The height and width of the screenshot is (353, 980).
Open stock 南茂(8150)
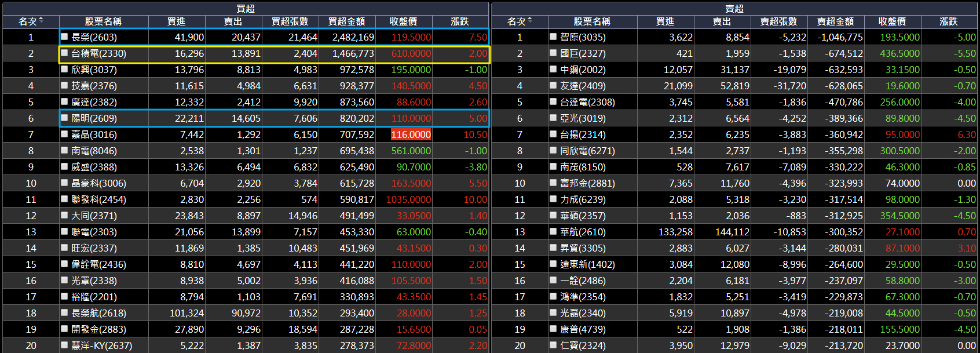pyautogui.click(x=583, y=167)
